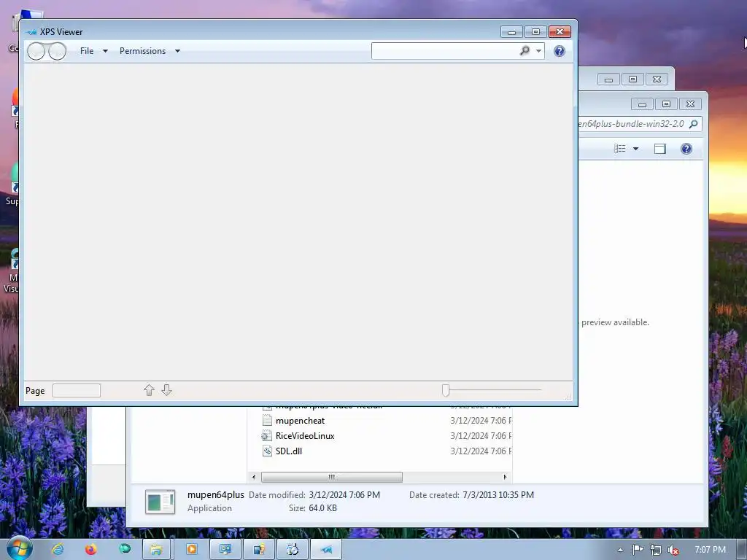Open the Permissions menu in XPS Viewer
The width and height of the screenshot is (747, 560).
142,51
